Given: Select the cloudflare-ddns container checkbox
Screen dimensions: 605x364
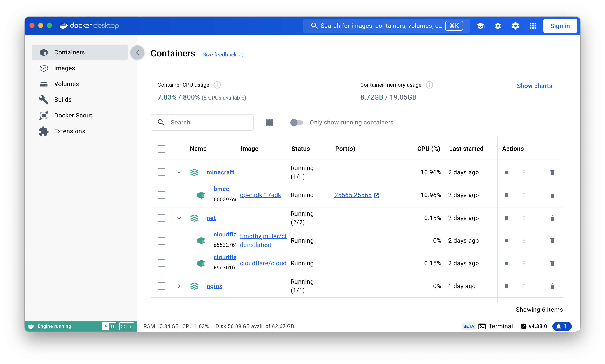Looking at the screenshot, I should (161, 241).
